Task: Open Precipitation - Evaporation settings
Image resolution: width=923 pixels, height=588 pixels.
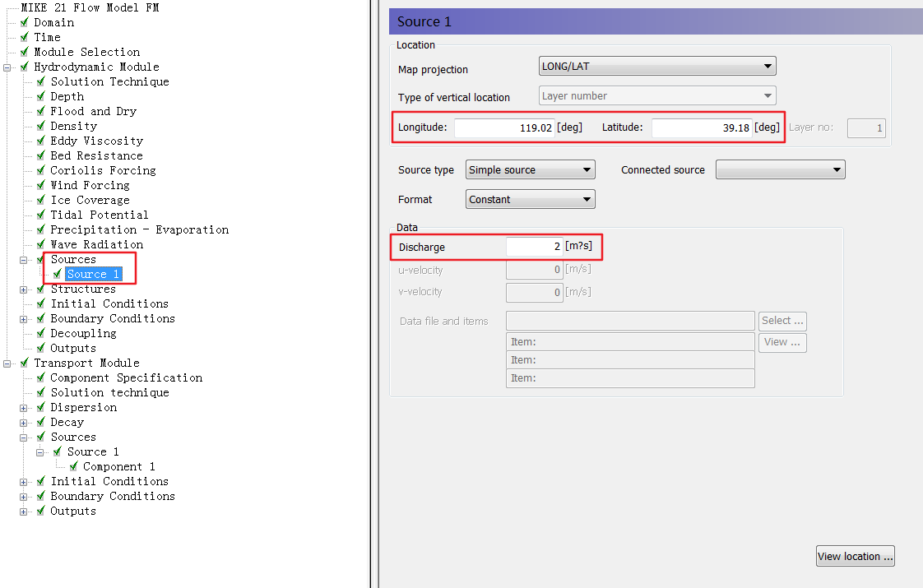Action: (140, 229)
